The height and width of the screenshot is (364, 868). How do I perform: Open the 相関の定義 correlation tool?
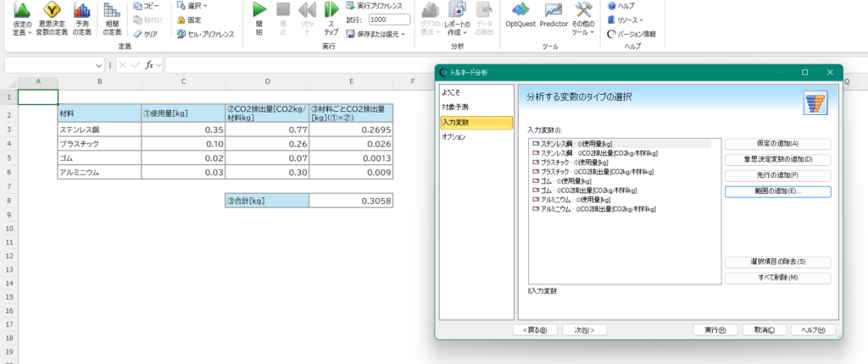(112, 12)
